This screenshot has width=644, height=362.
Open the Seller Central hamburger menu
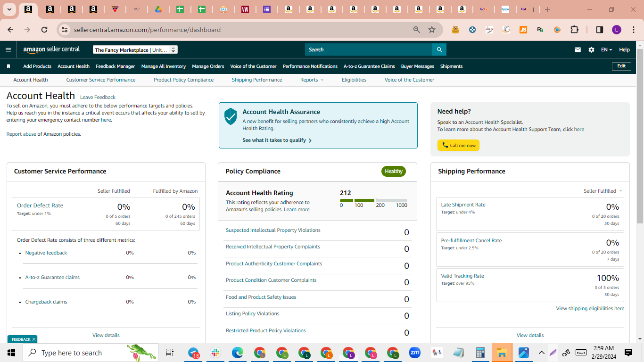point(8,49)
